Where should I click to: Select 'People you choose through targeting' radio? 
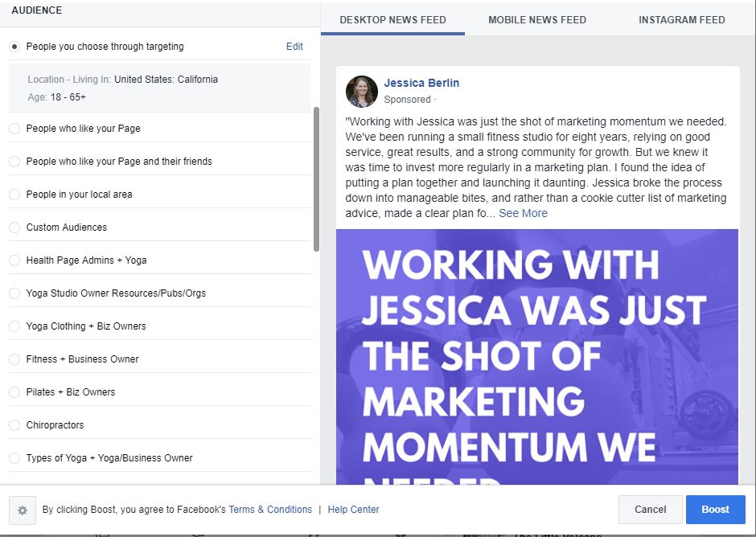click(x=14, y=47)
